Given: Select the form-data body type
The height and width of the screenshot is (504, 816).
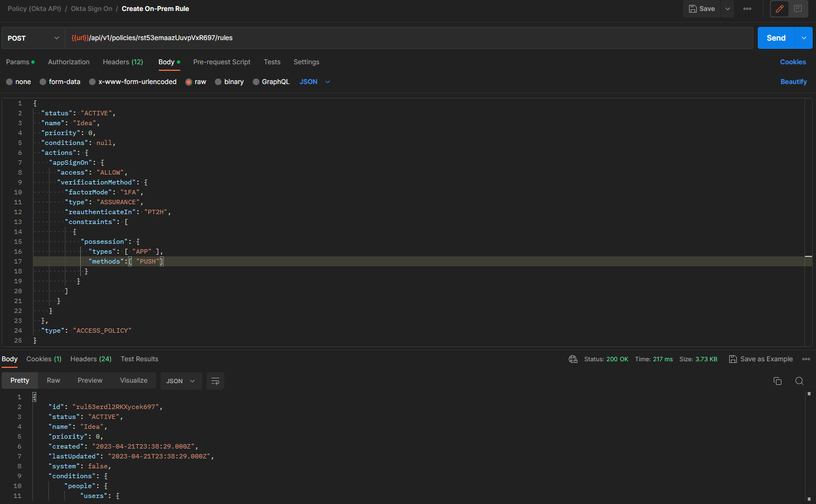Looking at the screenshot, I should 60,82.
